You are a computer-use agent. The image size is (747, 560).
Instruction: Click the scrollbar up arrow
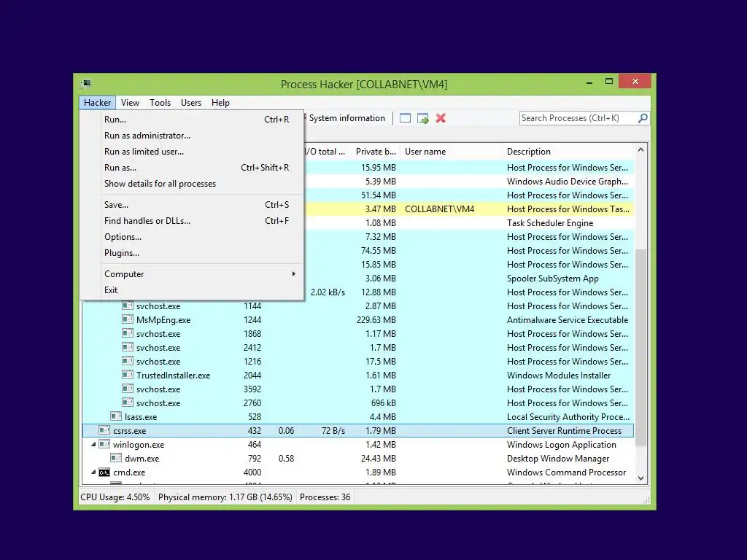[640, 149]
